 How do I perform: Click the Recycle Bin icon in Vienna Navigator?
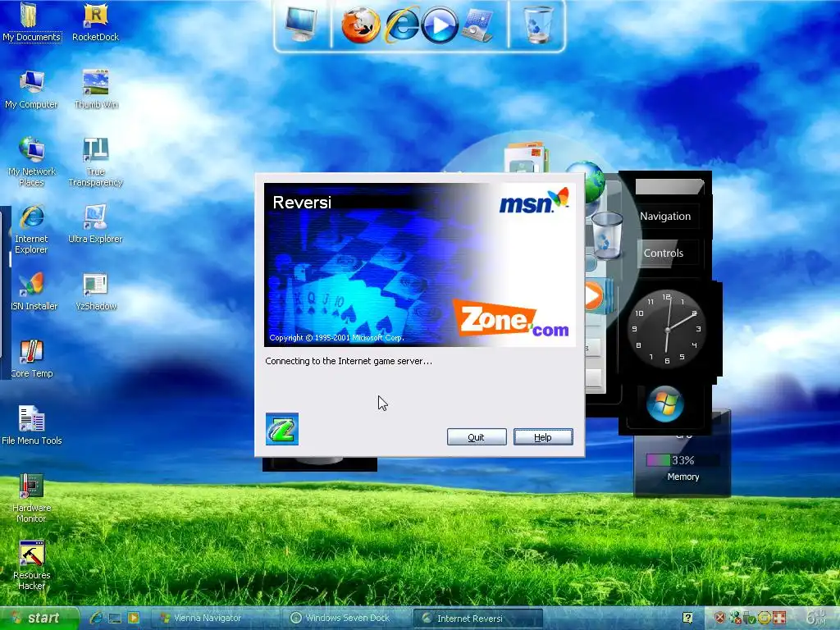point(607,235)
